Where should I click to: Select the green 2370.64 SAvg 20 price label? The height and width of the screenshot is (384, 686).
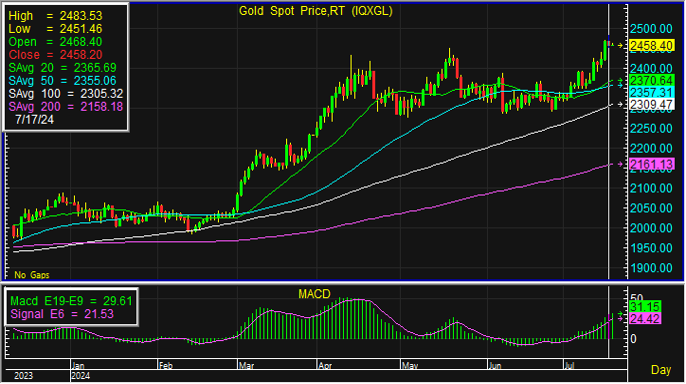click(651, 81)
